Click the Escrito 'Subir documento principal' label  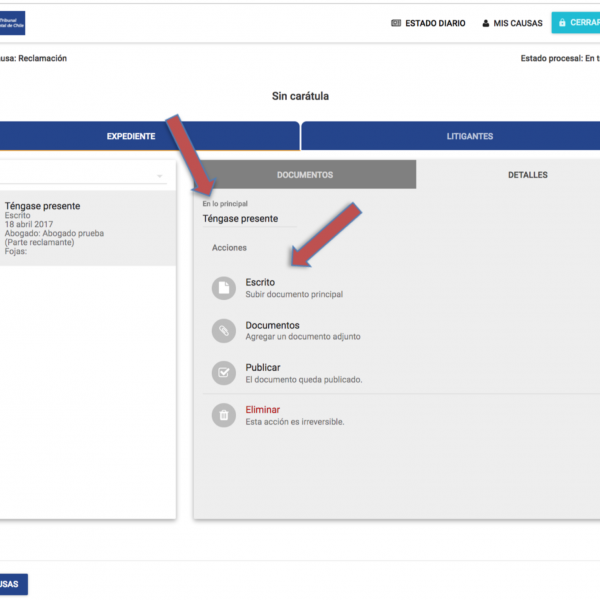click(x=293, y=295)
